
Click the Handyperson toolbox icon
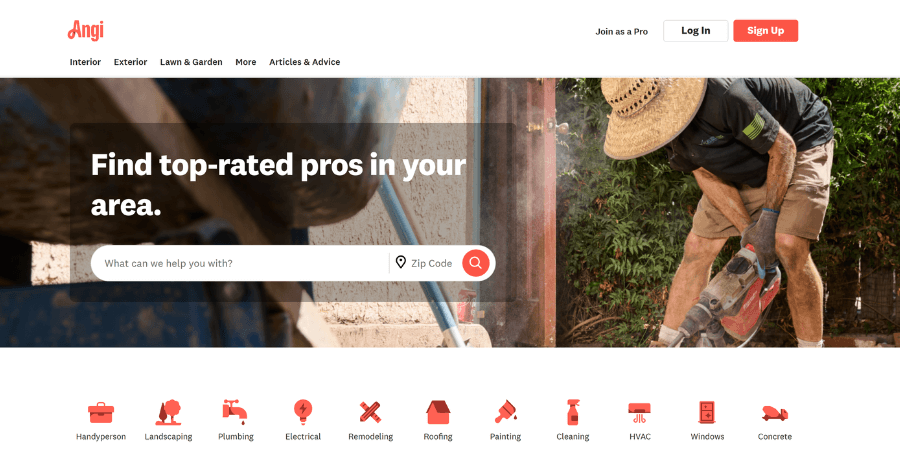[x=101, y=412]
